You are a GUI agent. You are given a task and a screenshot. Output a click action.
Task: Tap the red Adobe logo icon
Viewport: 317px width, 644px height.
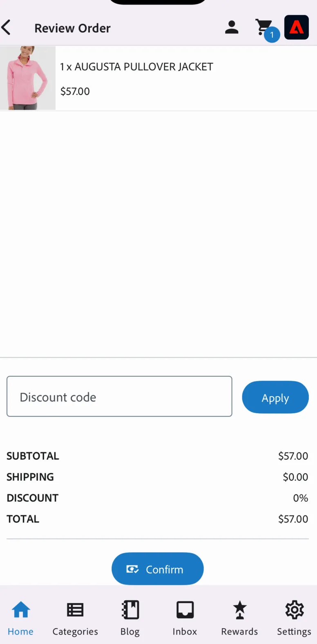[297, 27]
